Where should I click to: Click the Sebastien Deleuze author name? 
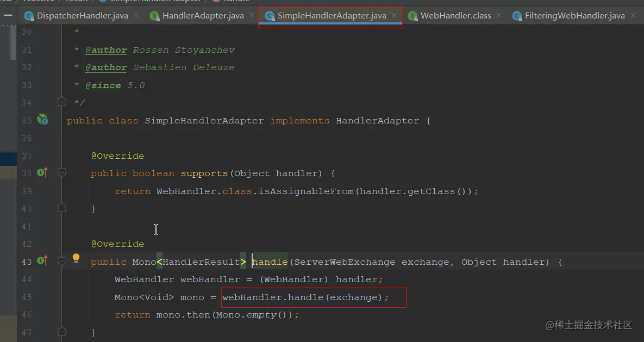[x=184, y=67]
